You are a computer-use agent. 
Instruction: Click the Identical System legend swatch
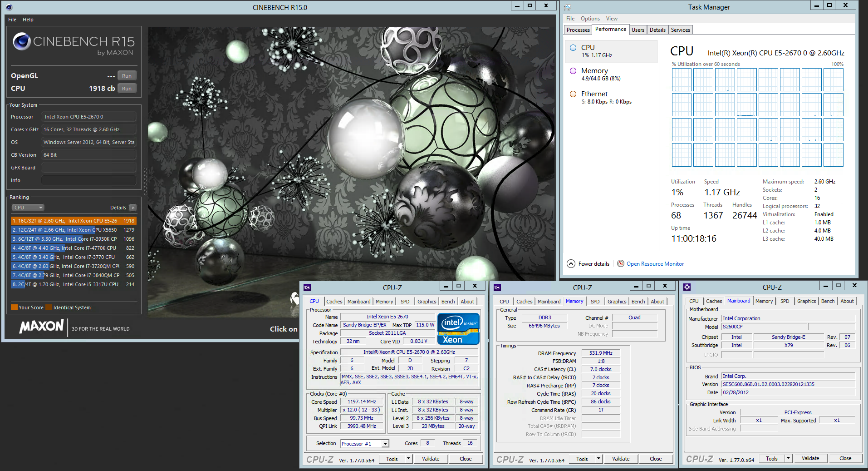(49, 307)
